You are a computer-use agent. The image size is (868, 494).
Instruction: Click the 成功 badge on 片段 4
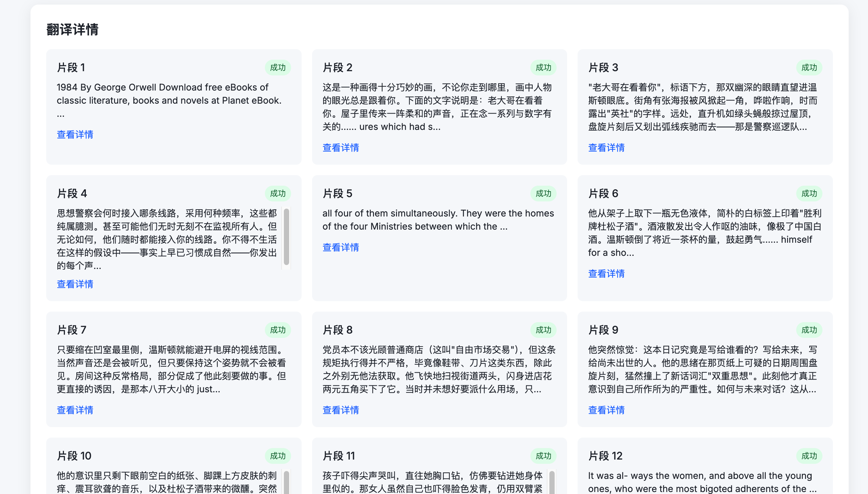pos(278,194)
